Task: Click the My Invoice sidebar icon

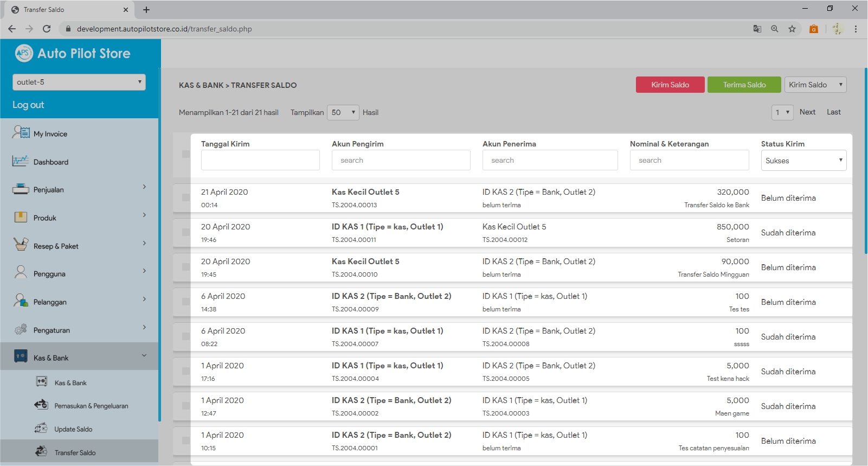Action: pos(21,132)
